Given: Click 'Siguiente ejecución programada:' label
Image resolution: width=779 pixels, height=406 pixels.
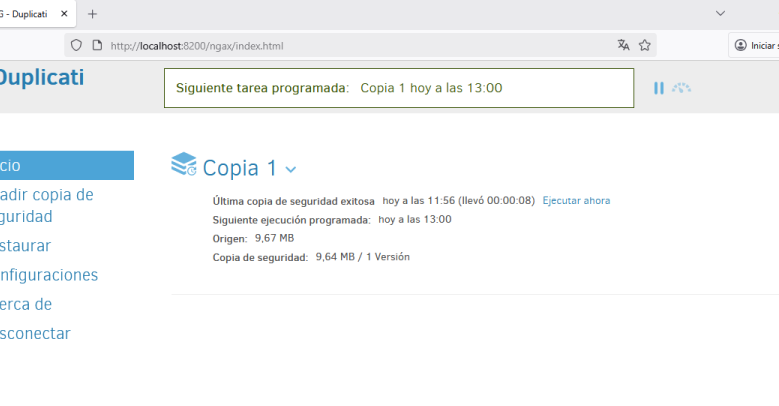Looking at the screenshot, I should point(292,220).
